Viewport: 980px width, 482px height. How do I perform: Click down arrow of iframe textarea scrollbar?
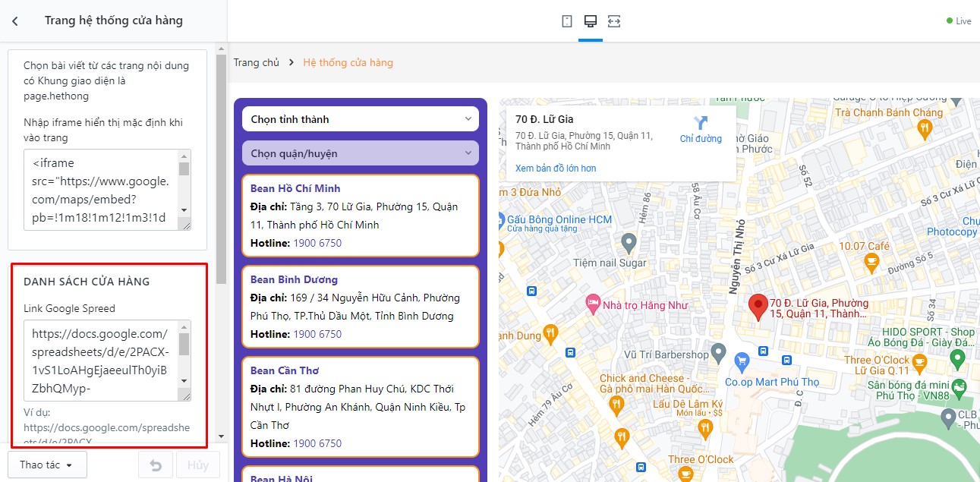[x=184, y=210]
